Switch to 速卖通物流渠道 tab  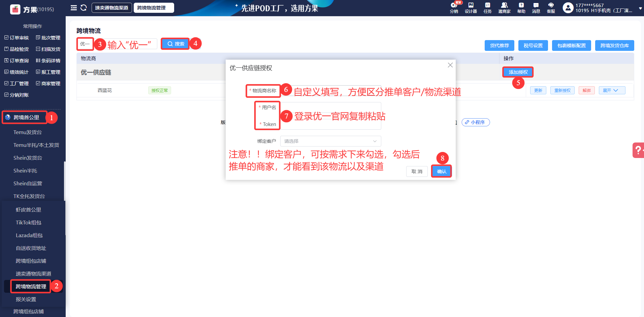tap(111, 8)
